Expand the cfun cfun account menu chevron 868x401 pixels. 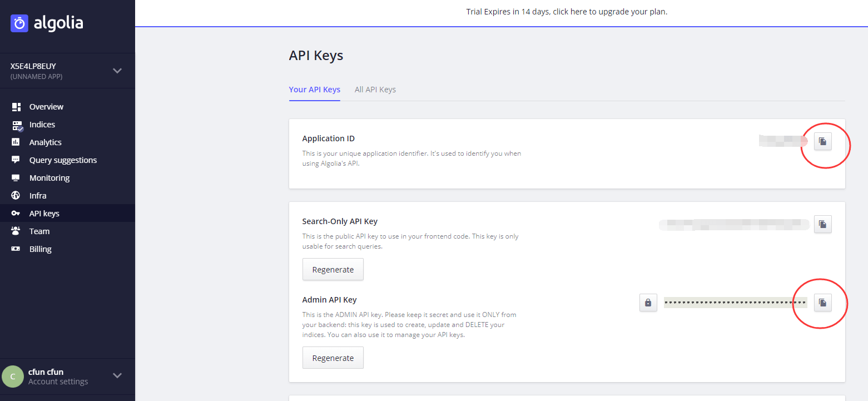117,375
